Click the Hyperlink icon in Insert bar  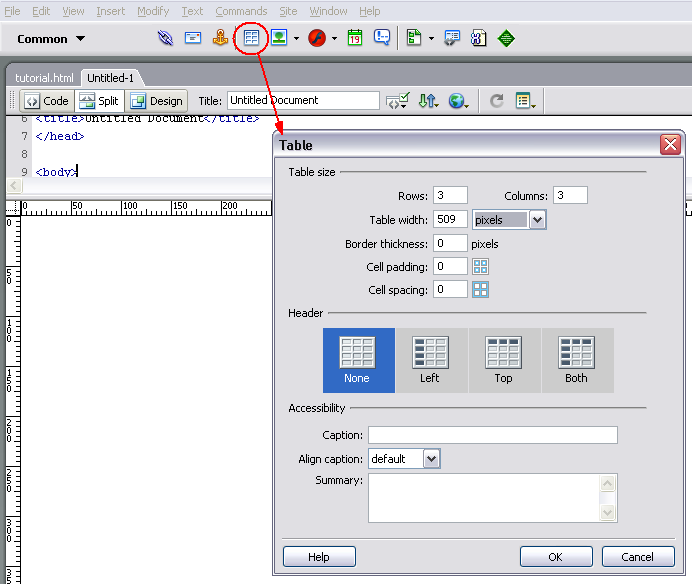click(166, 39)
